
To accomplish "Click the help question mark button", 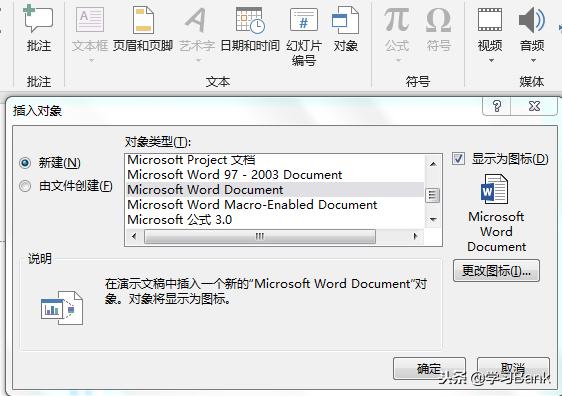I will coord(496,106).
